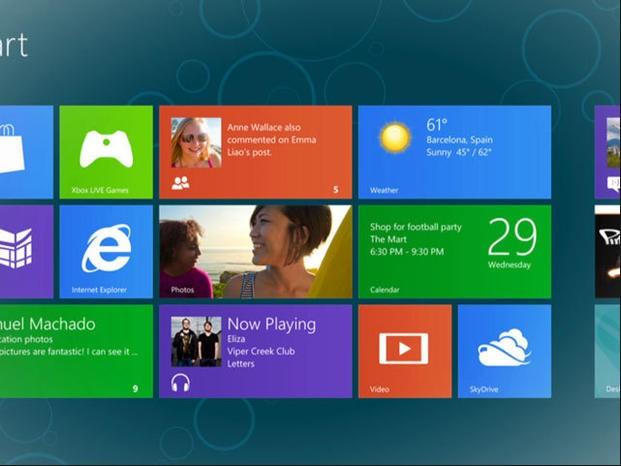The height and width of the screenshot is (466, 621).
Task: Open the dark pinball game tile
Action: (608, 251)
